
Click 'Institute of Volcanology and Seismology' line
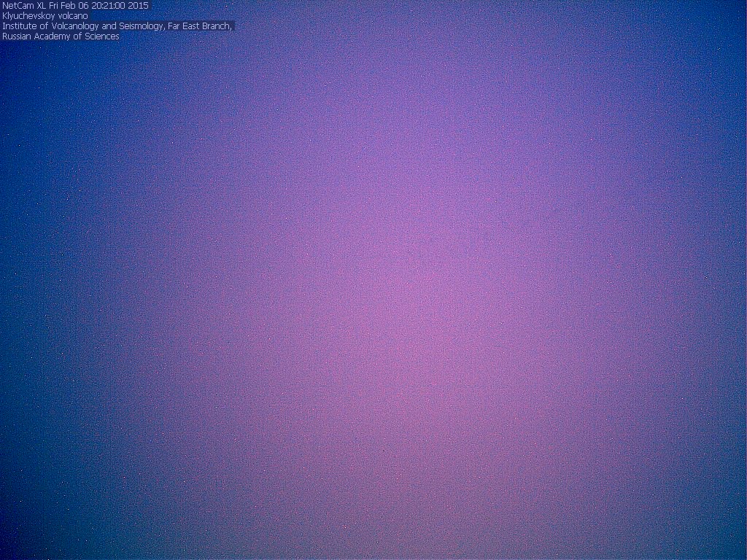tap(117, 26)
